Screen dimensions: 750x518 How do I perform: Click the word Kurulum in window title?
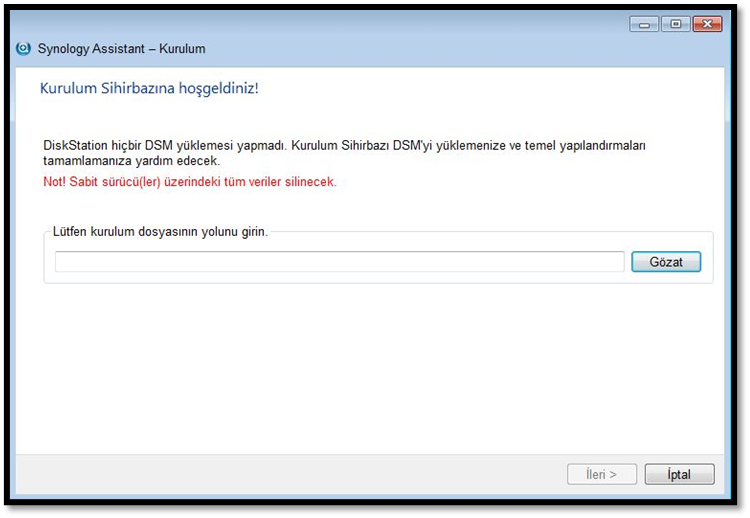183,48
